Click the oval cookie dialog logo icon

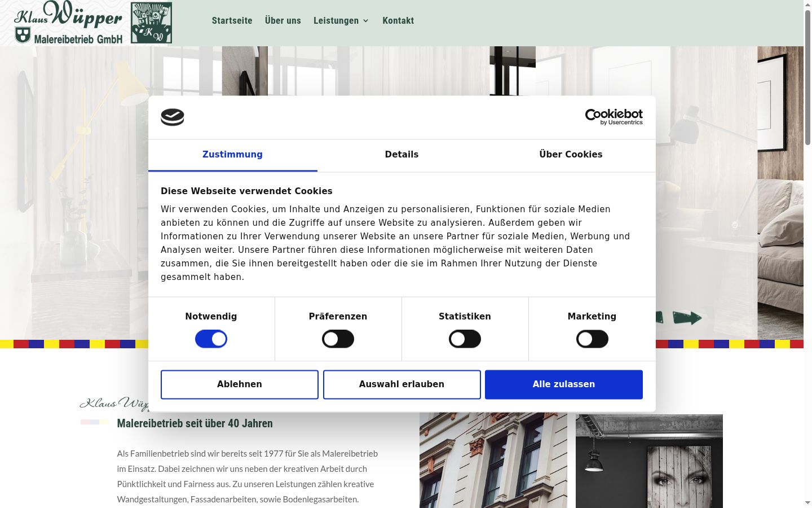[x=173, y=117]
